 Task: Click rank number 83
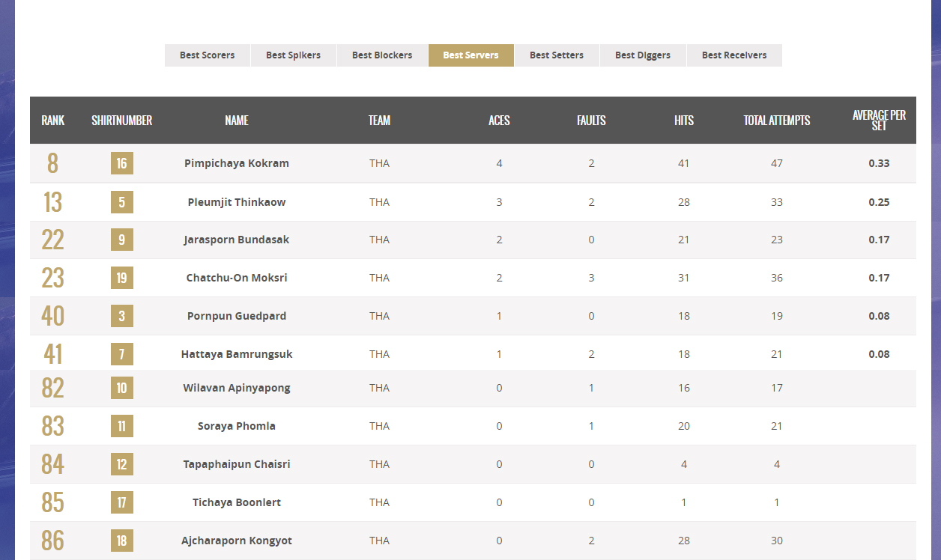click(x=52, y=426)
